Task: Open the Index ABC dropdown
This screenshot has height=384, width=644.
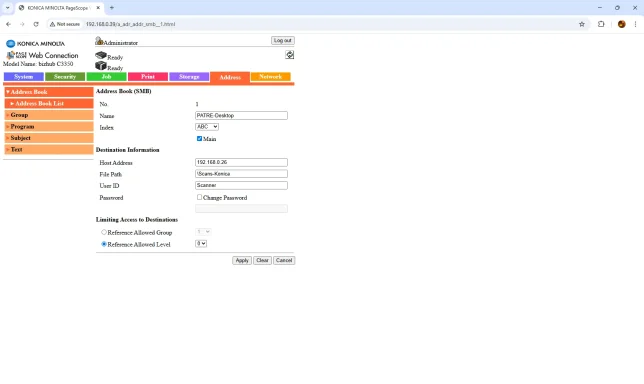Action: 207,127
